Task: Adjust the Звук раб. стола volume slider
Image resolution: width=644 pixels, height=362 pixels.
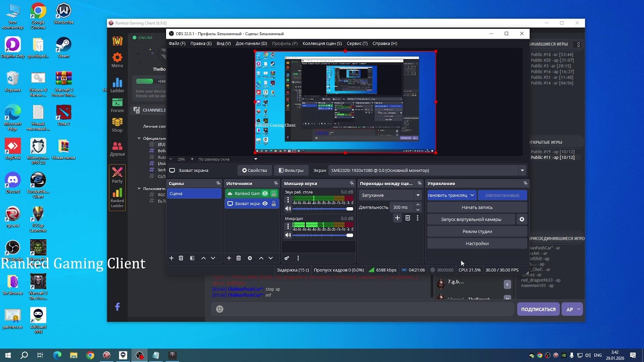Action: tap(323, 209)
